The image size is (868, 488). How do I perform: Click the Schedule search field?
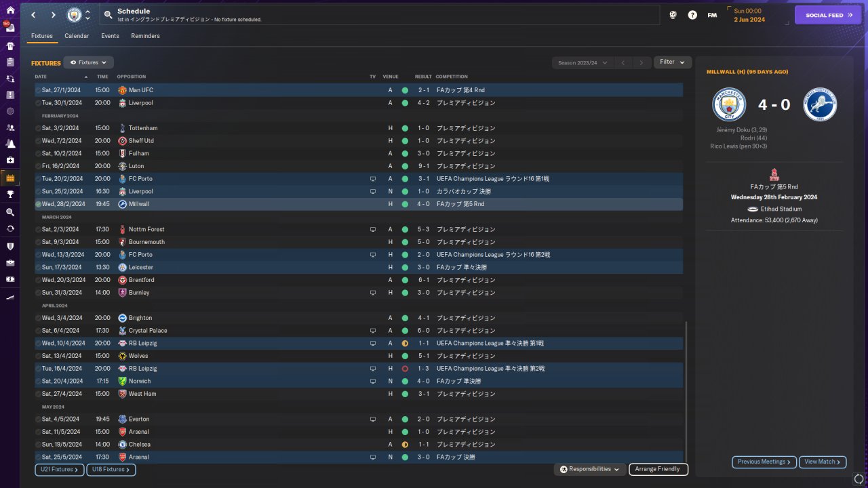point(380,15)
